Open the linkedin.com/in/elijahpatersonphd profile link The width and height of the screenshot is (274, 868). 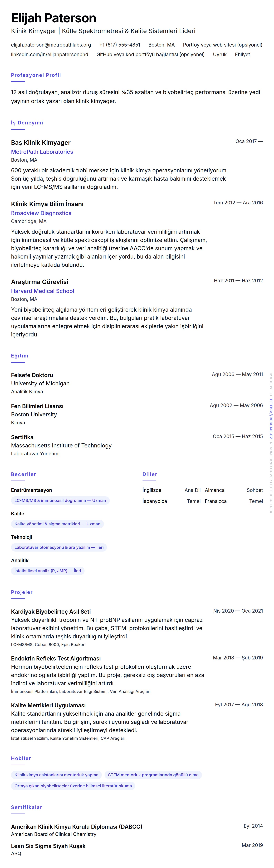(50, 55)
